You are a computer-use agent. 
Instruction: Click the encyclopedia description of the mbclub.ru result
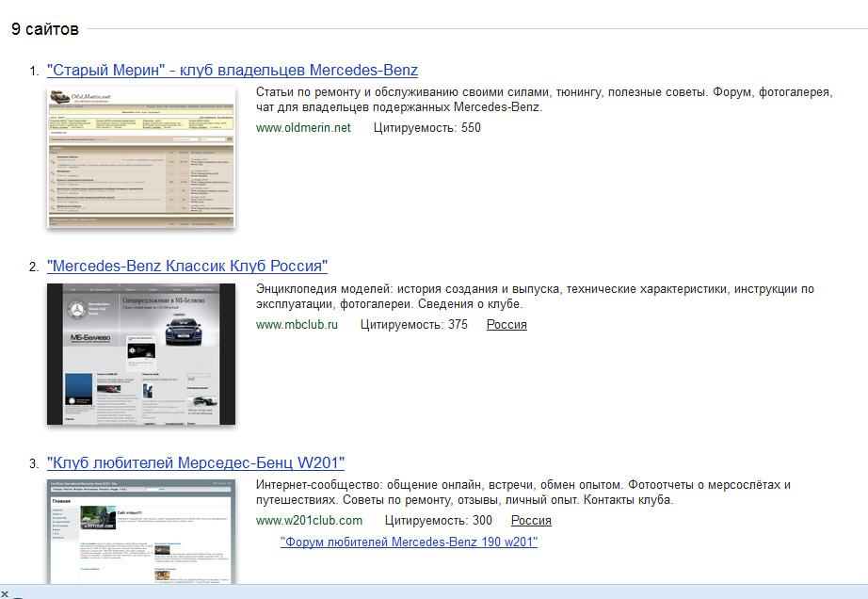534,297
